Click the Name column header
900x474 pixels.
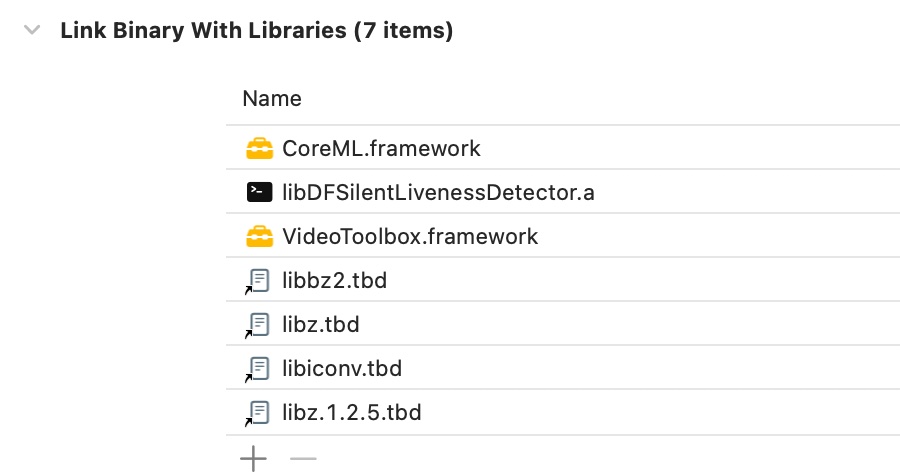click(x=272, y=99)
